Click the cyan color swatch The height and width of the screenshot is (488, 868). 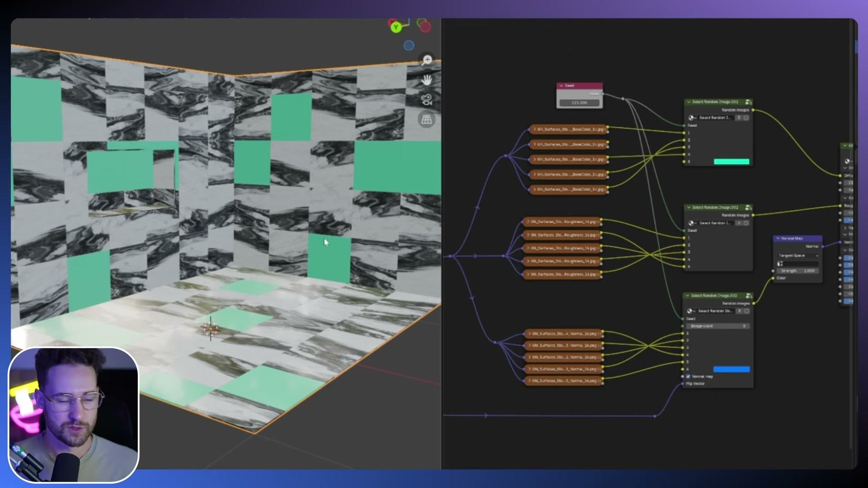point(731,162)
